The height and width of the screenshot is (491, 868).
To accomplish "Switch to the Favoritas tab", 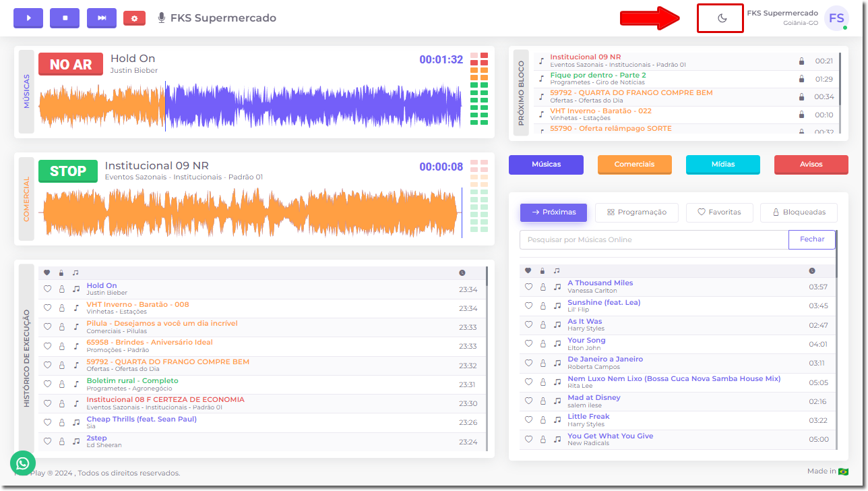I will pyautogui.click(x=719, y=212).
